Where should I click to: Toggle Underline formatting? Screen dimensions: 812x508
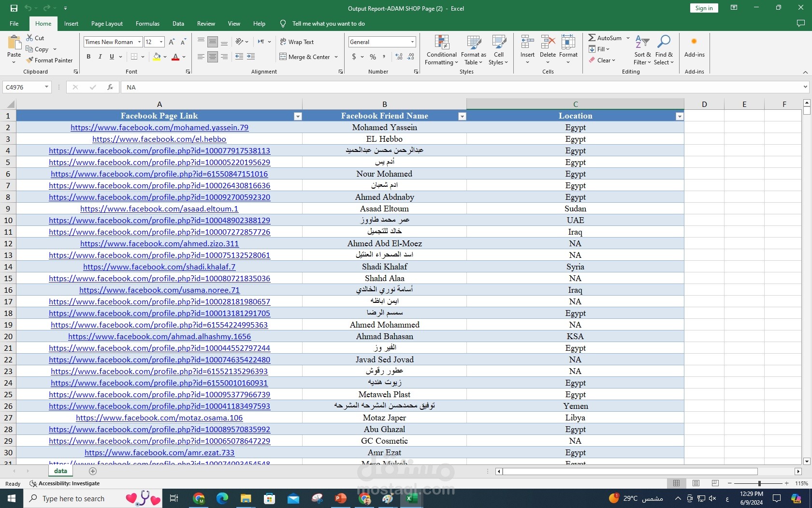point(112,57)
